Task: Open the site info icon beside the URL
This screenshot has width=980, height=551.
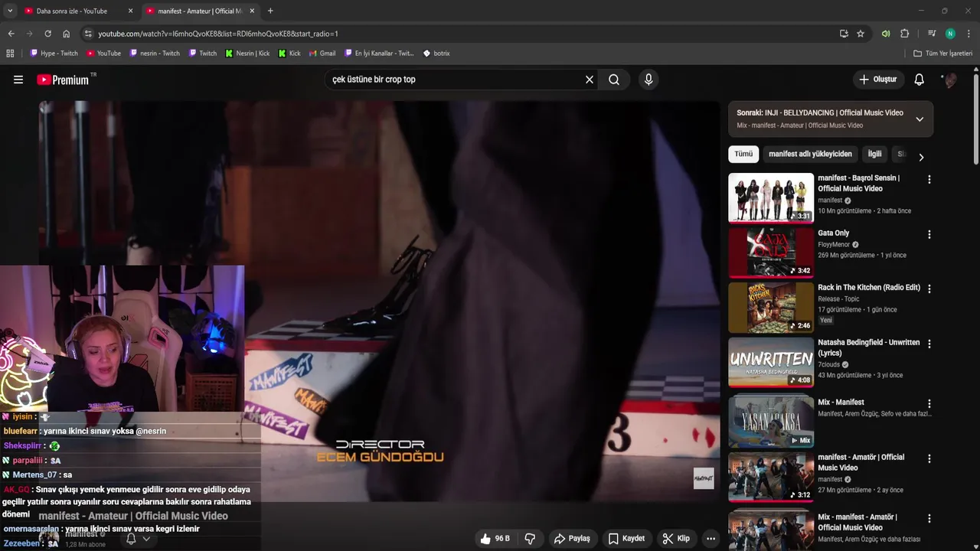Action: [88, 34]
